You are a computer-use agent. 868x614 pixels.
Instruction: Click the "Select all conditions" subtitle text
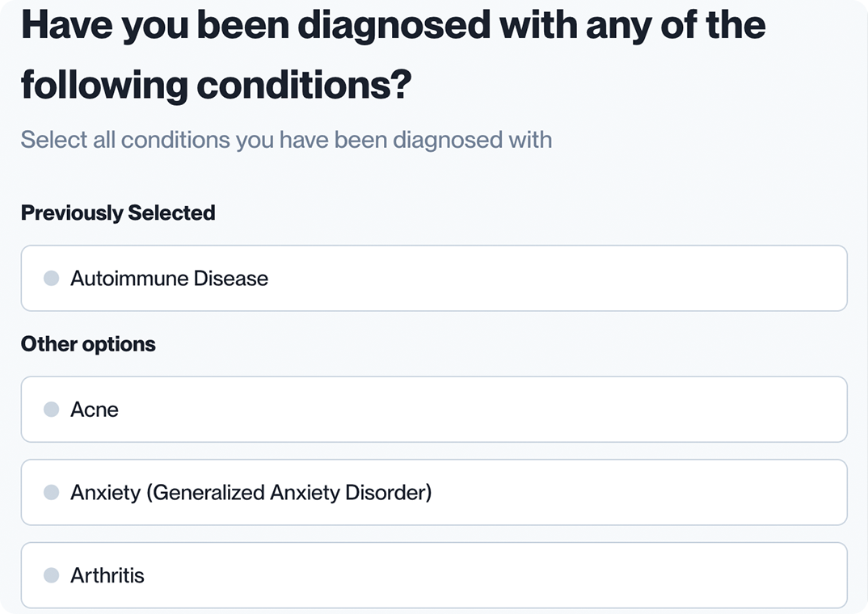click(286, 140)
